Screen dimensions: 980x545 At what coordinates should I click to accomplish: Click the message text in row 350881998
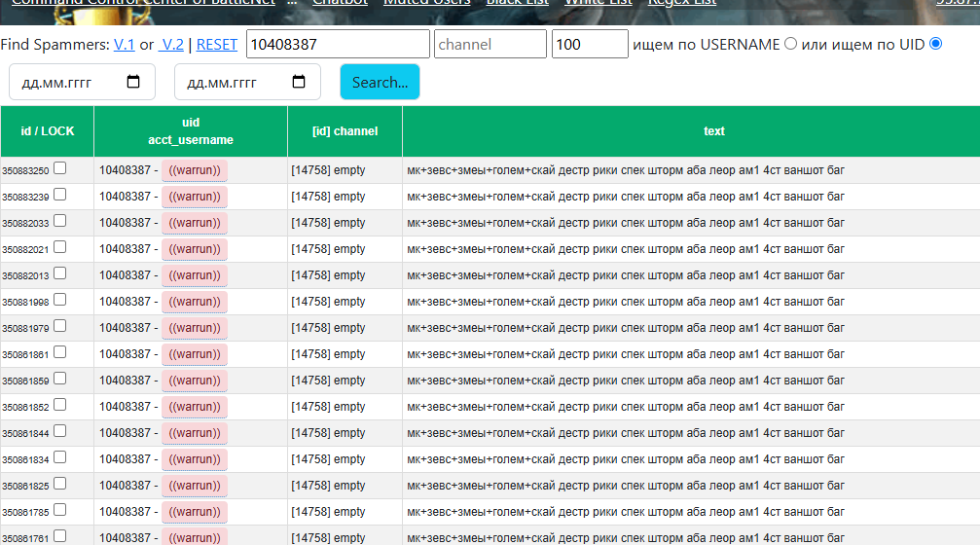(626, 302)
